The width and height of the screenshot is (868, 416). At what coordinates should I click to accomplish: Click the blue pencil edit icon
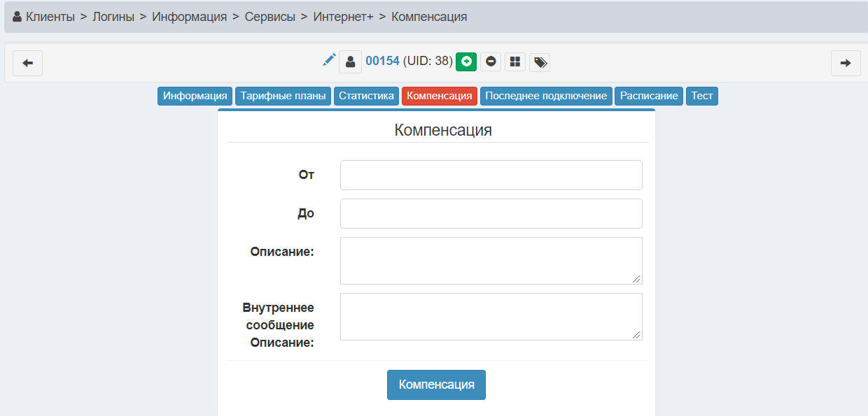point(329,60)
